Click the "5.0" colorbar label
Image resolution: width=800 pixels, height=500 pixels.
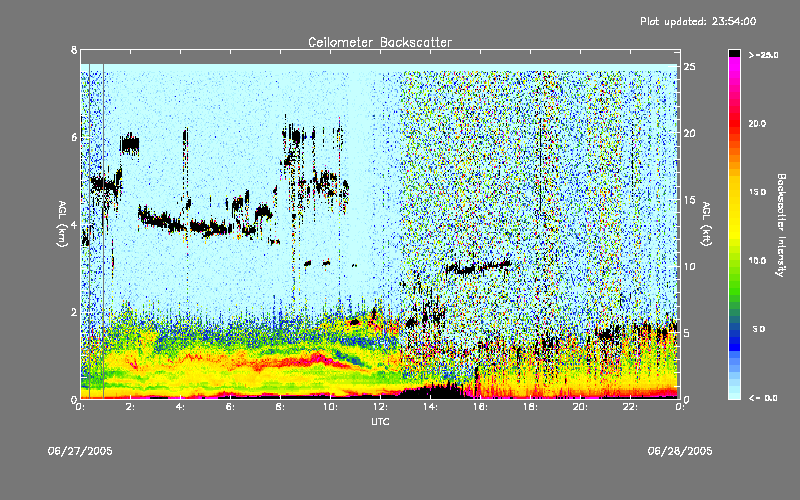point(759,329)
